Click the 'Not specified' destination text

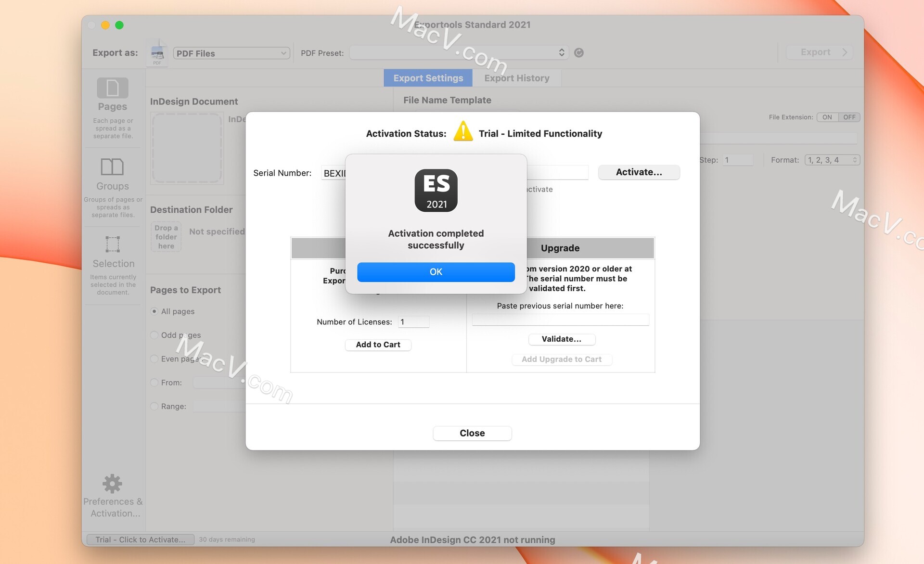tap(217, 231)
